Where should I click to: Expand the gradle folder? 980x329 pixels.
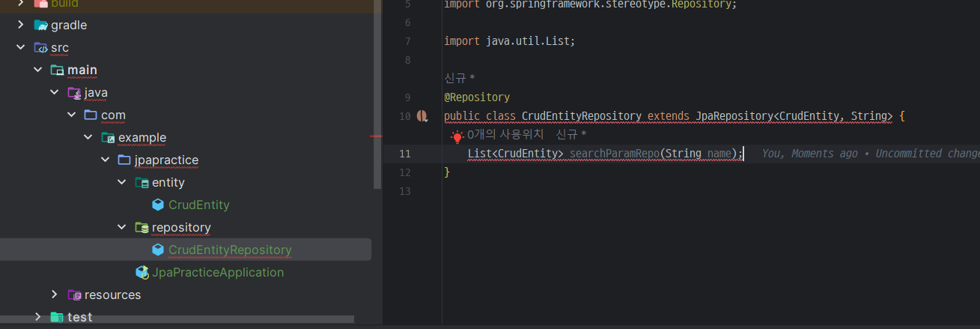pos(21,25)
